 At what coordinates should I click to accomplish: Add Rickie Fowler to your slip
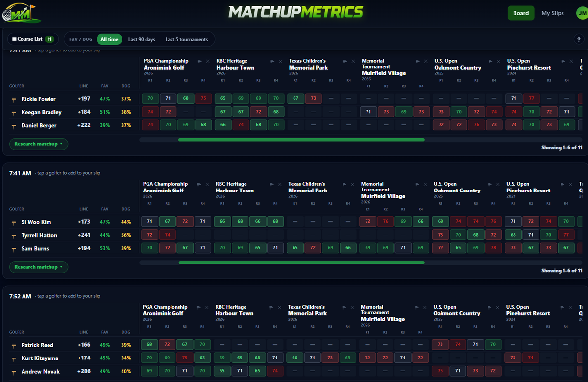tap(39, 99)
